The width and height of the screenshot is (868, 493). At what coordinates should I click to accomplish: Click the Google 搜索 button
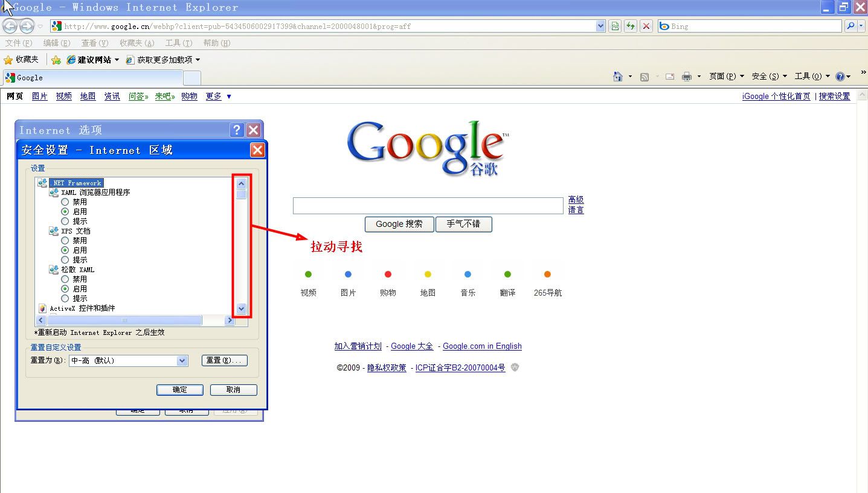click(x=399, y=224)
